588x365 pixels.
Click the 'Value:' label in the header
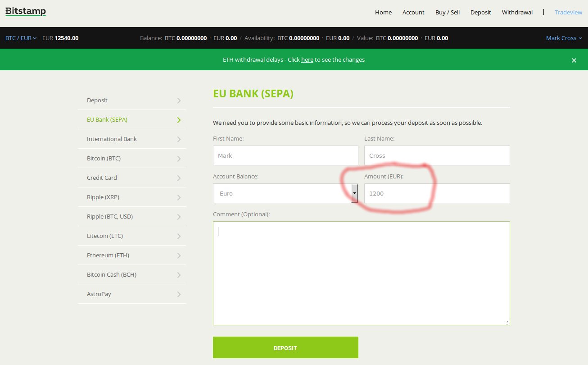[365, 38]
